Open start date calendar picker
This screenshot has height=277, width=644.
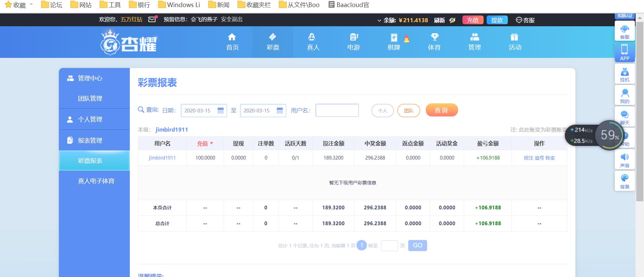tap(221, 110)
